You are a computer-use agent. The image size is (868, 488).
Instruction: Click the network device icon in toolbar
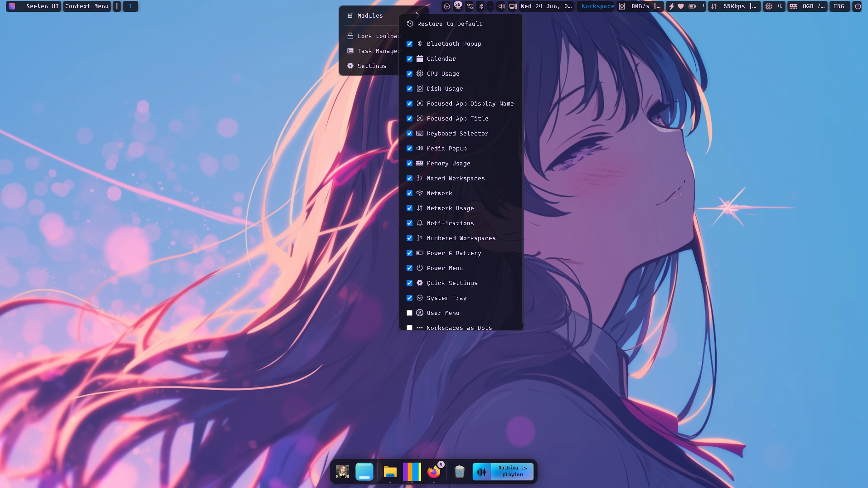(513, 6)
